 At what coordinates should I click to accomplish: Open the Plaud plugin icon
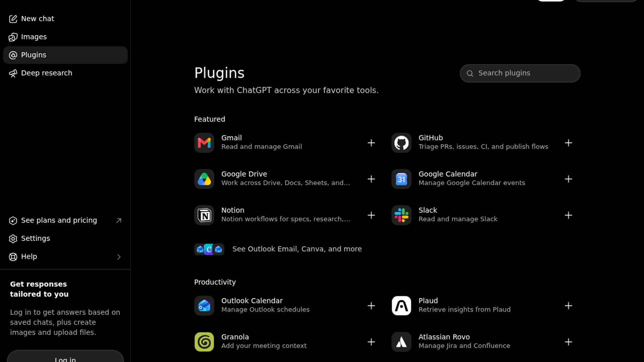pos(401,306)
